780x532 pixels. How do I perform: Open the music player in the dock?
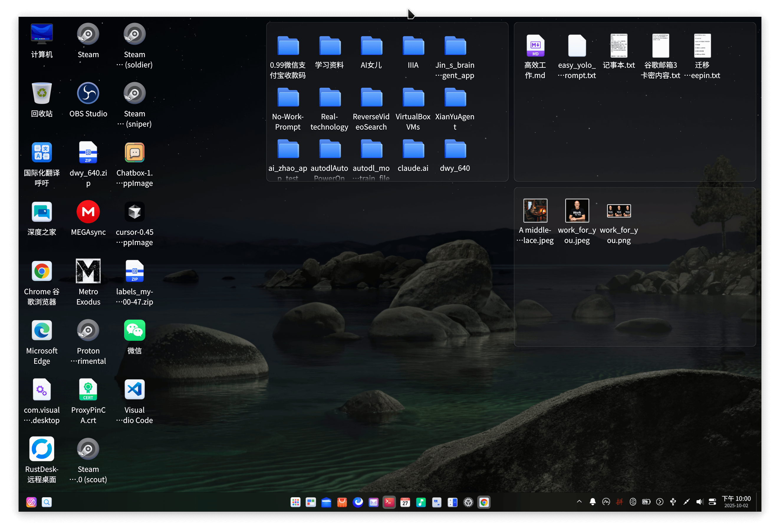tap(421, 502)
